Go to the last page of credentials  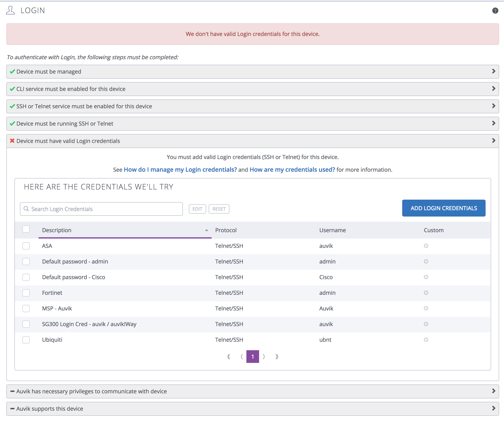pyautogui.click(x=277, y=357)
